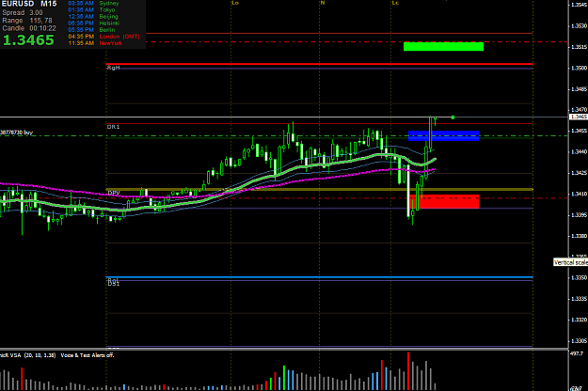The image size is (588, 391).
Task: Click the Voice & Text Alerts off text
Action: click(87, 355)
